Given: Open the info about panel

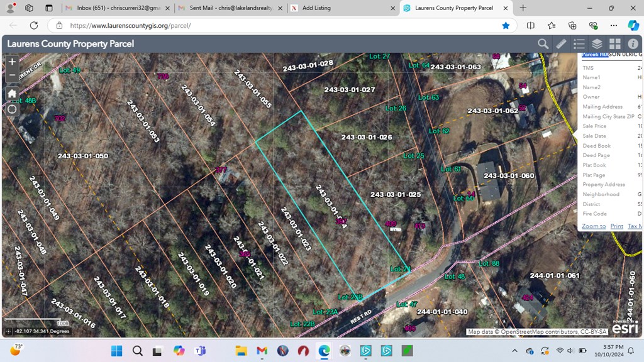Looking at the screenshot, I should tap(633, 44).
